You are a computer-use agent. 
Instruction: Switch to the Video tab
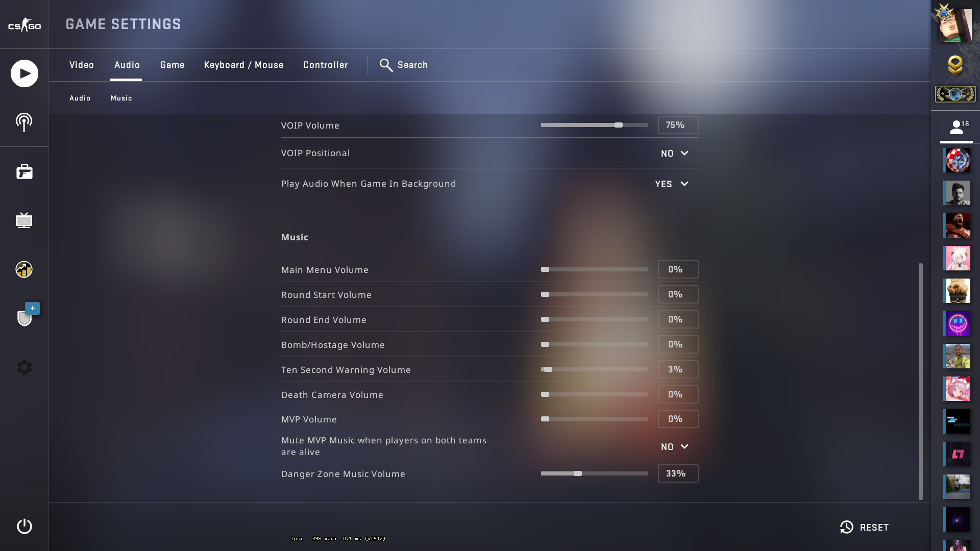pyautogui.click(x=82, y=65)
